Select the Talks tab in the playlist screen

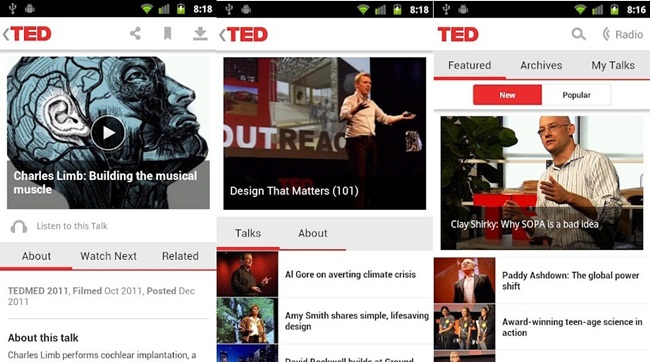coord(248,233)
